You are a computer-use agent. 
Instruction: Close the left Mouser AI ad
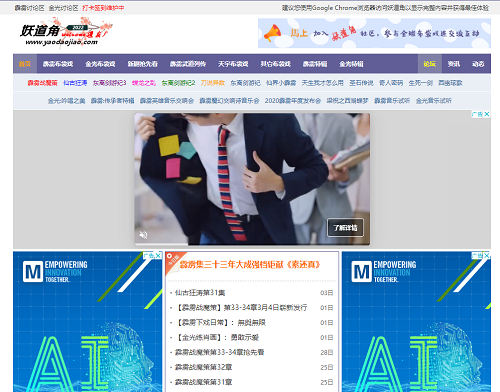(158, 255)
